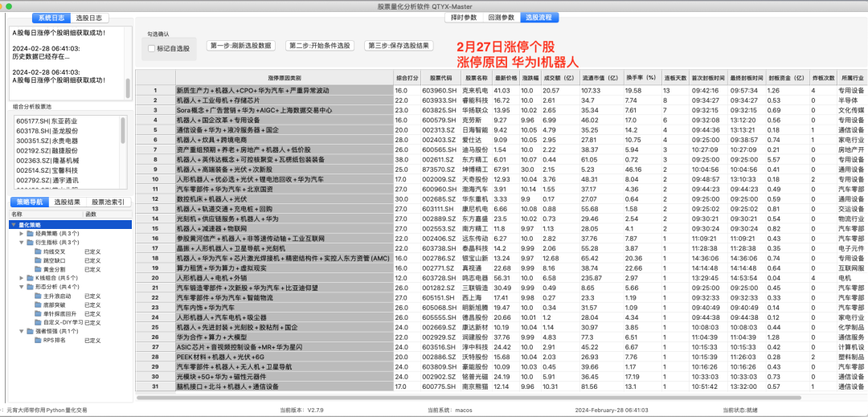Click the folder icon beside 主升浪启动
The height and width of the screenshot is (417, 868).
[38, 296]
